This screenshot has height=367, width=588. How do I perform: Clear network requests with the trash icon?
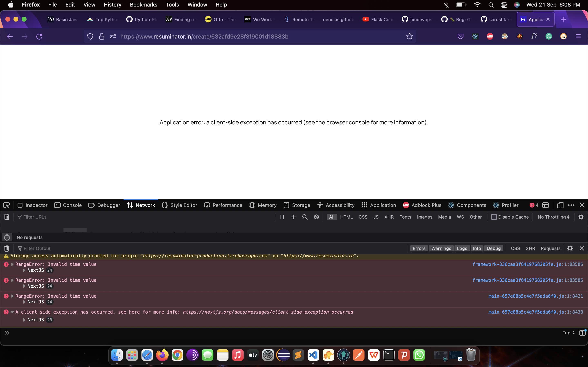pos(7,217)
